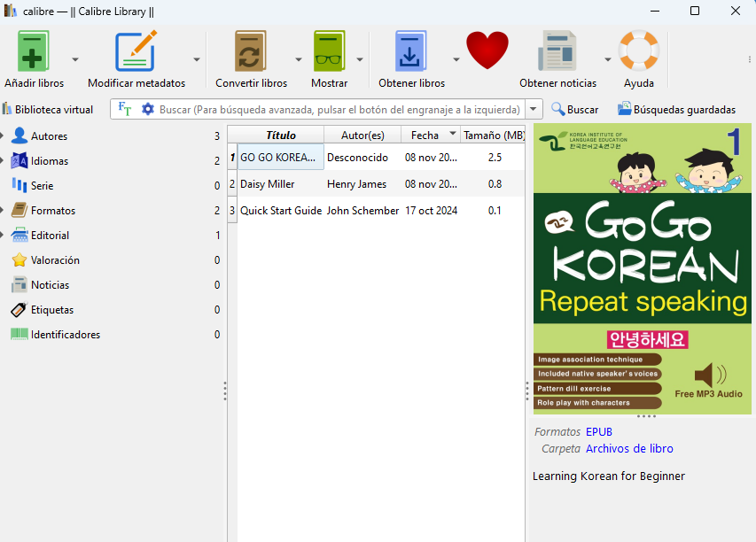Select the GO GO KOREA... book title

280,157
